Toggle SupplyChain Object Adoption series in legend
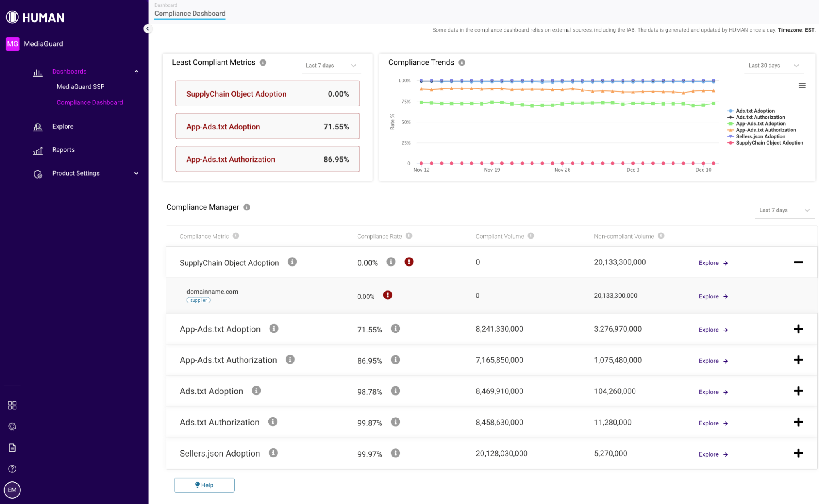 (765, 143)
